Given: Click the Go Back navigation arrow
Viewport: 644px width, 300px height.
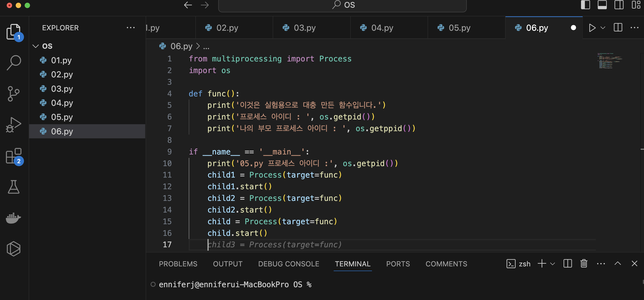Looking at the screenshot, I should click(x=188, y=5).
